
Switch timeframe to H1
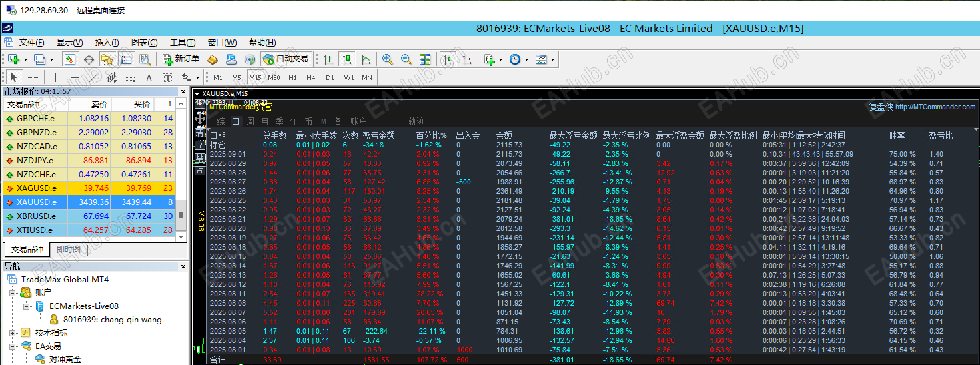pyautogui.click(x=292, y=77)
